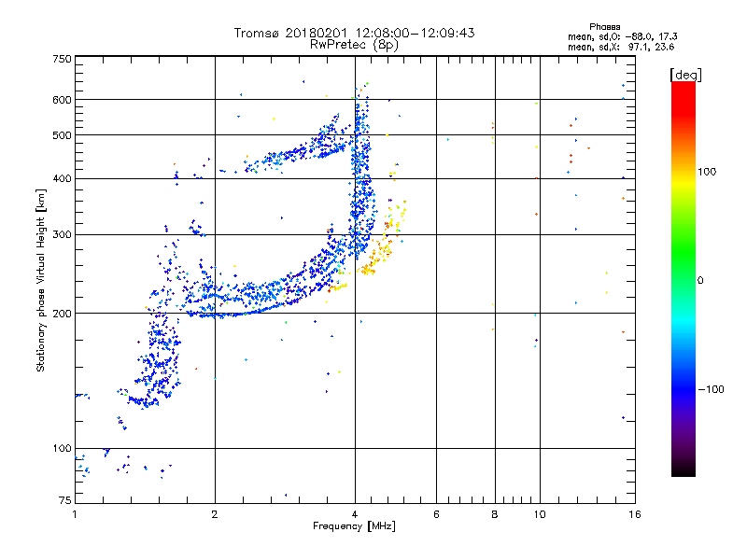Click the y-axis tick label '75'

[65, 500]
